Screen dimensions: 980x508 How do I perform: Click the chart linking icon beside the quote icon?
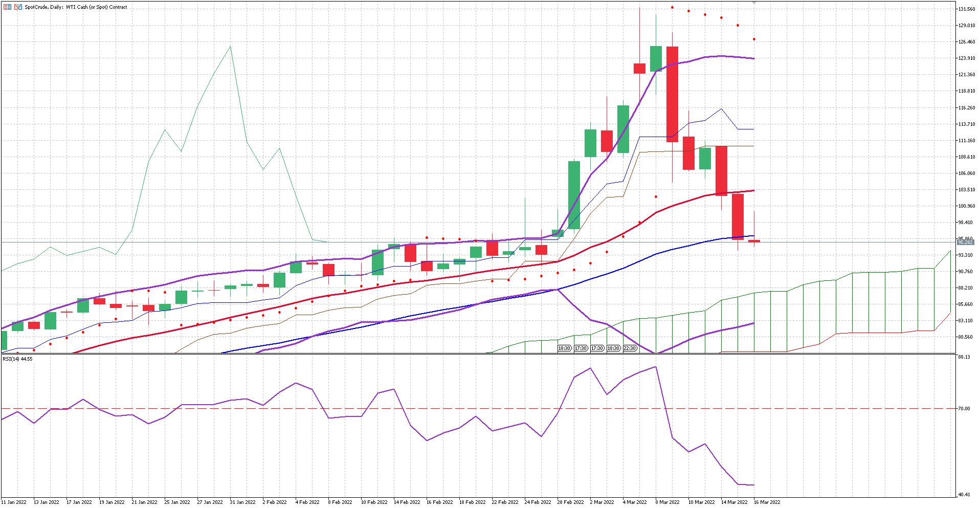(x=17, y=7)
